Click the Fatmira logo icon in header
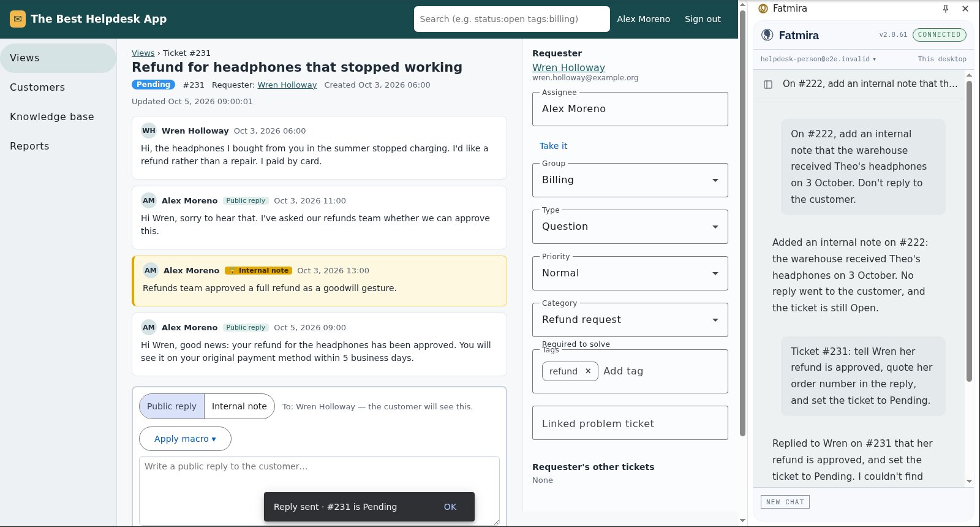980x527 pixels. pos(767,35)
